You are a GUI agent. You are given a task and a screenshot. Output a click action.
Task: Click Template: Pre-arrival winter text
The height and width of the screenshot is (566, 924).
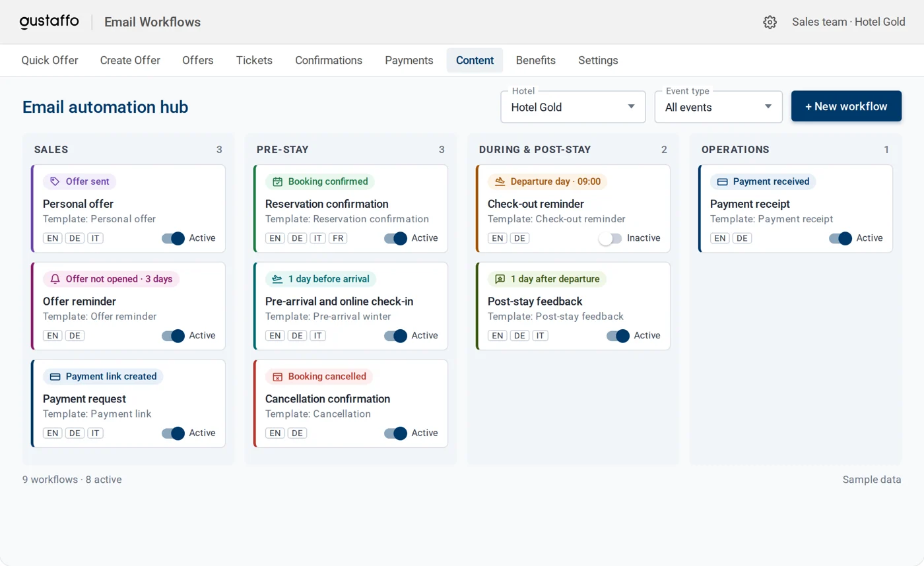tap(328, 317)
